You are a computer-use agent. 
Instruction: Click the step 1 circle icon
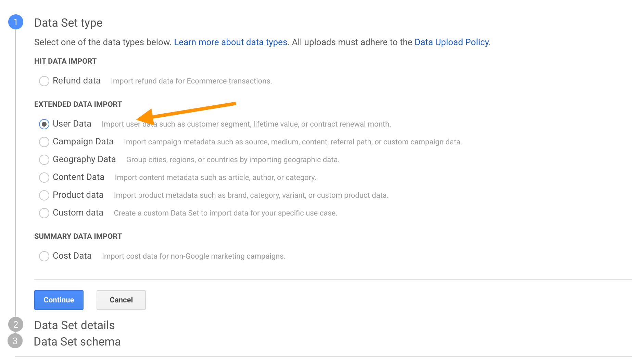(15, 22)
